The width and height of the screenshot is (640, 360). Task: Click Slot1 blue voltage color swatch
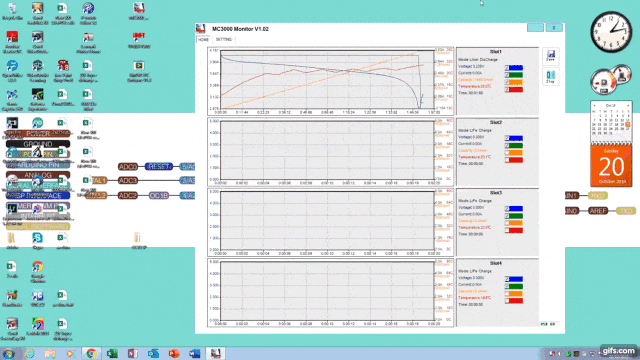[x=516, y=68]
